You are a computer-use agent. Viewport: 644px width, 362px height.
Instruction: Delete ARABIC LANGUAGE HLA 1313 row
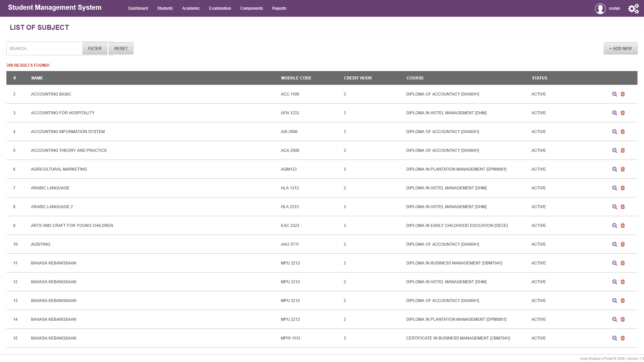[623, 188]
